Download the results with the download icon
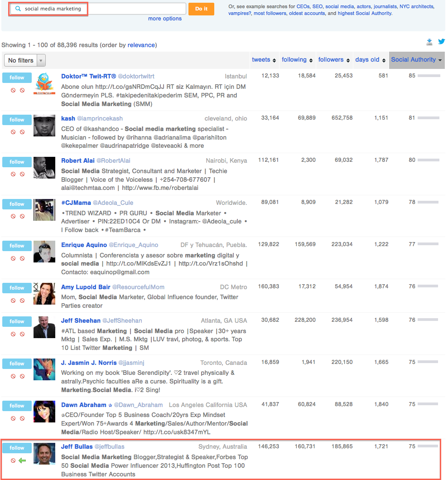 [429, 42]
